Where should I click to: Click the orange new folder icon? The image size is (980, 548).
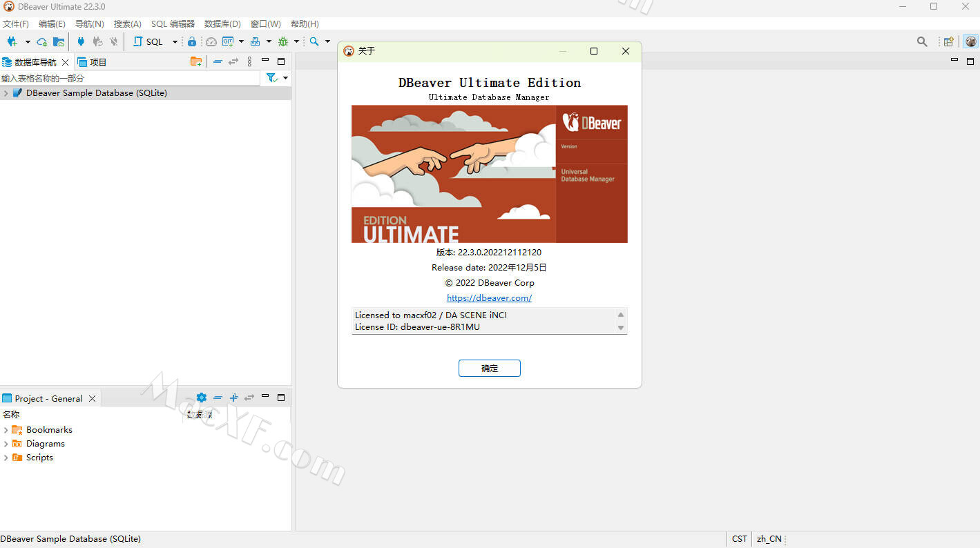tap(196, 61)
